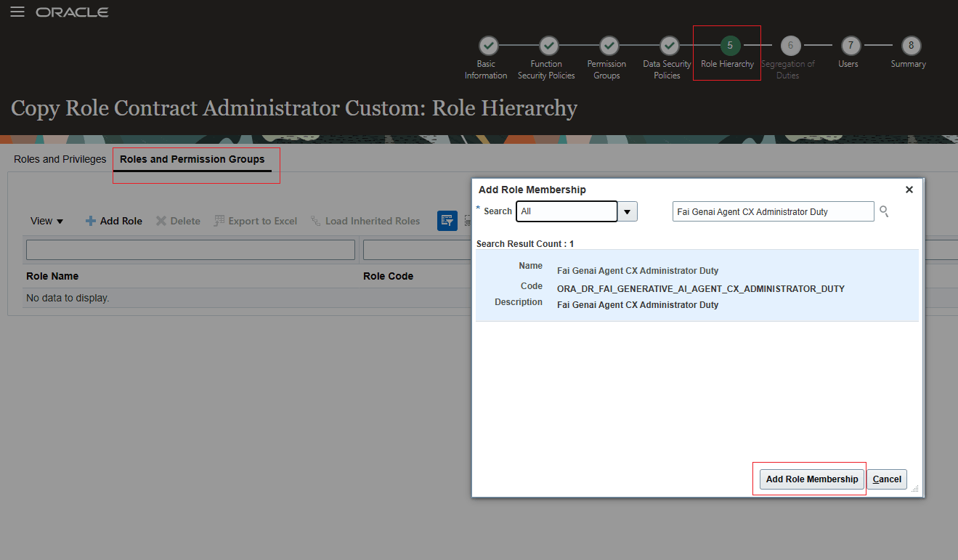This screenshot has width=958, height=560.
Task: Click the 'No data to display.' text
Action: [68, 298]
